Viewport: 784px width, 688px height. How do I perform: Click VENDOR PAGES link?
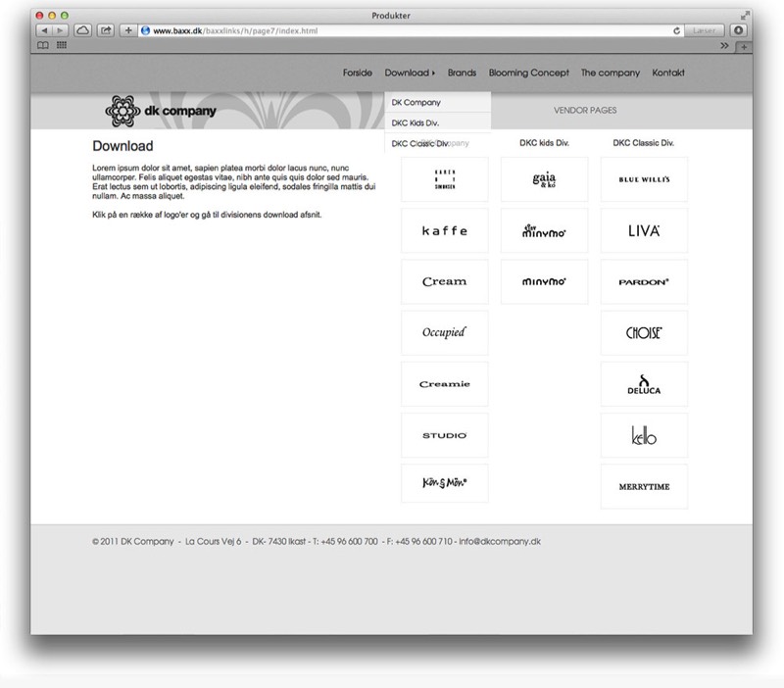pyautogui.click(x=585, y=110)
